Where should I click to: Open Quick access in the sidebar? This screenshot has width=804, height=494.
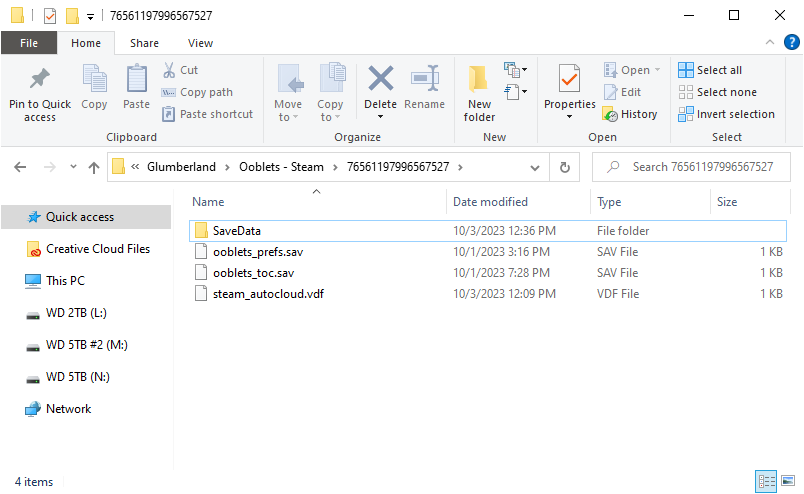(86, 217)
